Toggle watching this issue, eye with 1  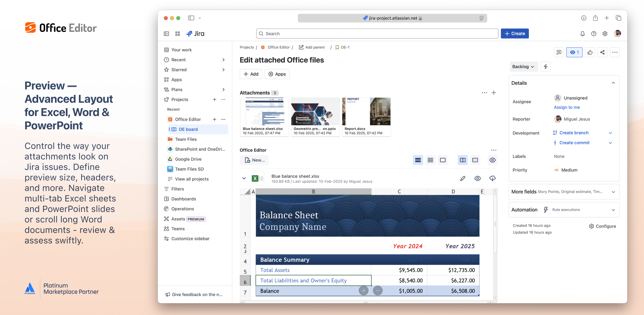click(x=574, y=52)
